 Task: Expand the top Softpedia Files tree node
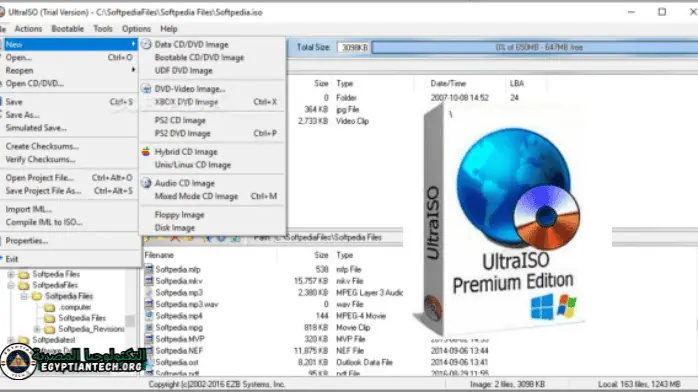click(11, 274)
